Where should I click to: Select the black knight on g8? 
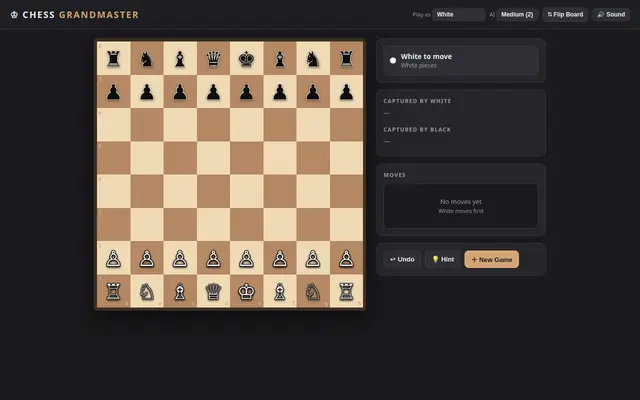(x=313, y=58)
